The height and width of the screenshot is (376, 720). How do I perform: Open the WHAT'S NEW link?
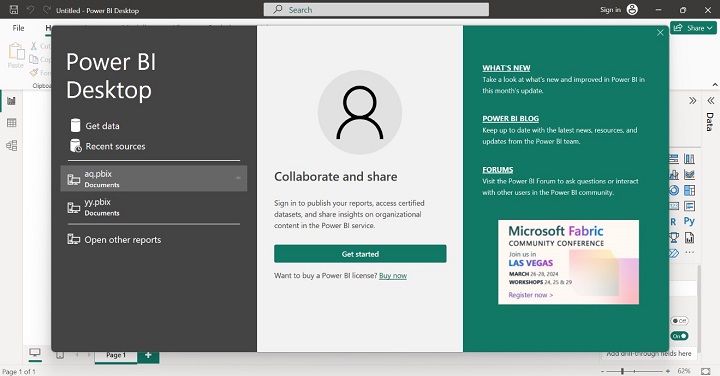pos(506,68)
